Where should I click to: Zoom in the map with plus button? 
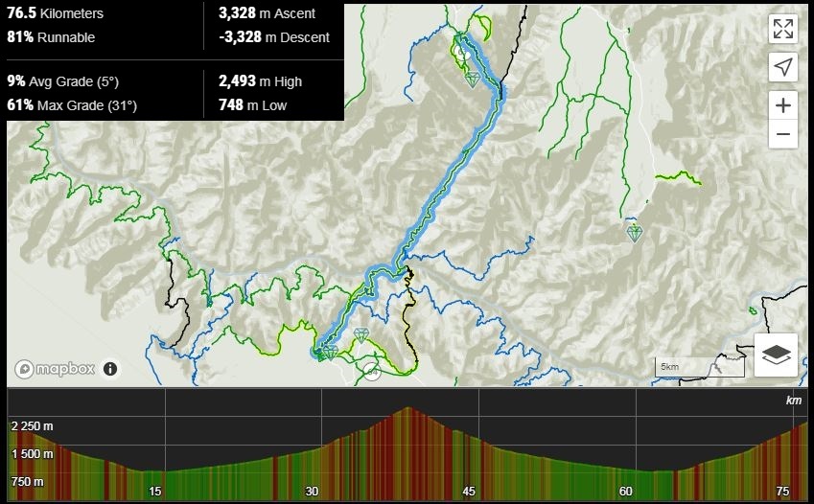(x=783, y=105)
